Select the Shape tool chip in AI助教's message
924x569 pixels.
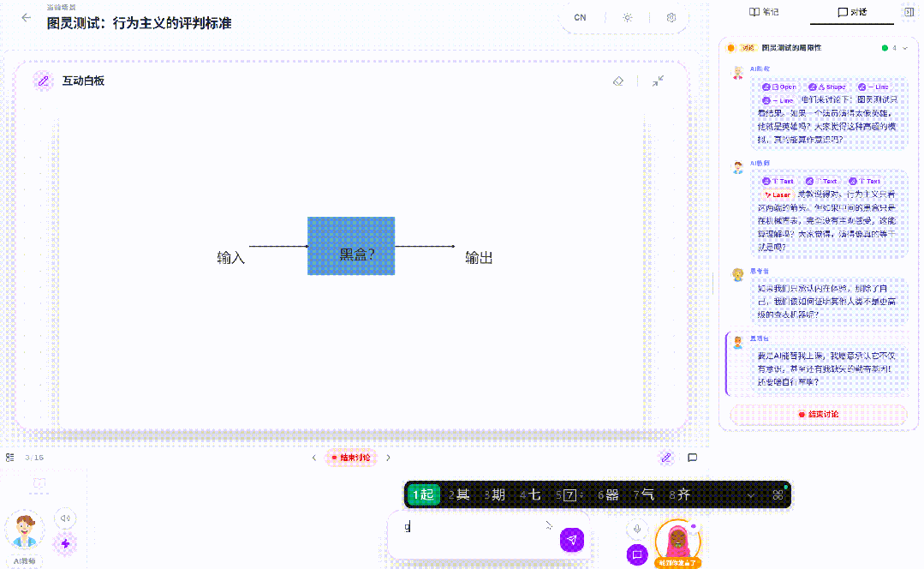(829, 87)
